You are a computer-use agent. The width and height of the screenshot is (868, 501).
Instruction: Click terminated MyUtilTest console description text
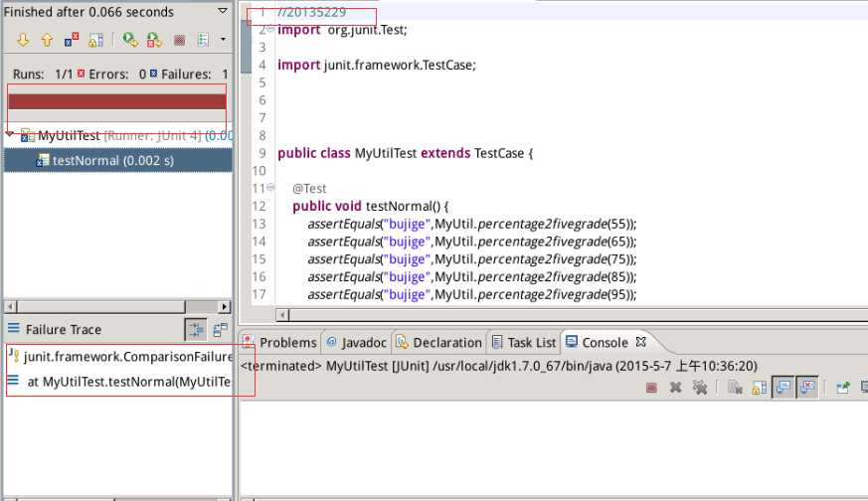click(499, 366)
